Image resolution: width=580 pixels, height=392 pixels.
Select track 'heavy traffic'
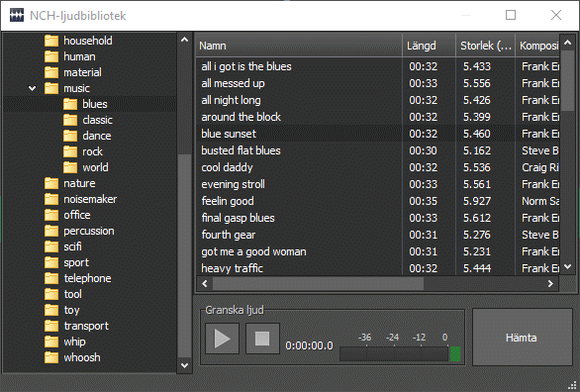[x=232, y=268]
